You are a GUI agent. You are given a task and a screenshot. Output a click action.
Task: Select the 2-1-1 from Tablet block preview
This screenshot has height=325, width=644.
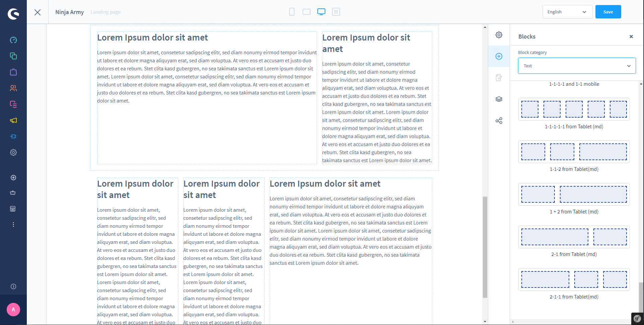tap(574, 279)
